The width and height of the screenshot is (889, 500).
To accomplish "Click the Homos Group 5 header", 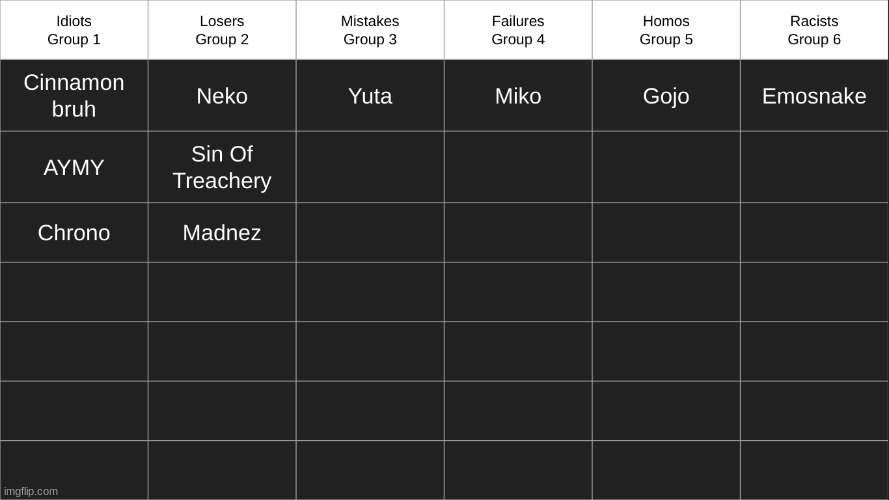I will 666,30.
